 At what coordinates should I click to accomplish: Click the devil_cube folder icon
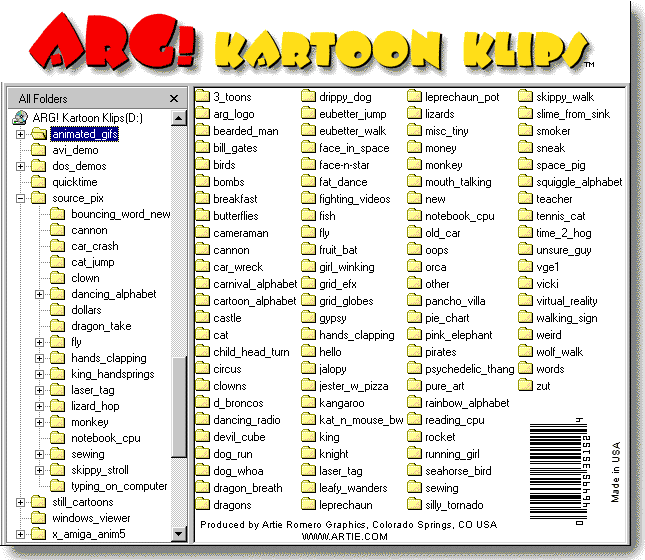(x=202, y=437)
